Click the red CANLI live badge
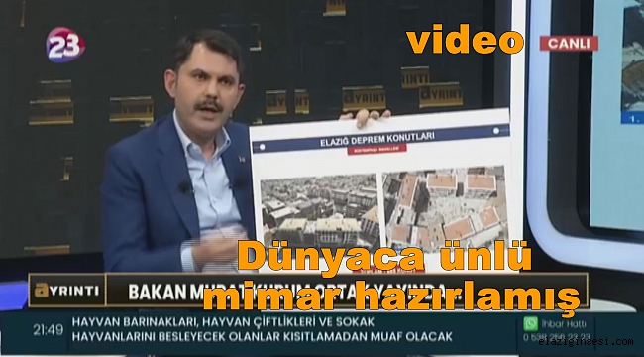Viewport: 644px width, 357px height. click(x=569, y=44)
